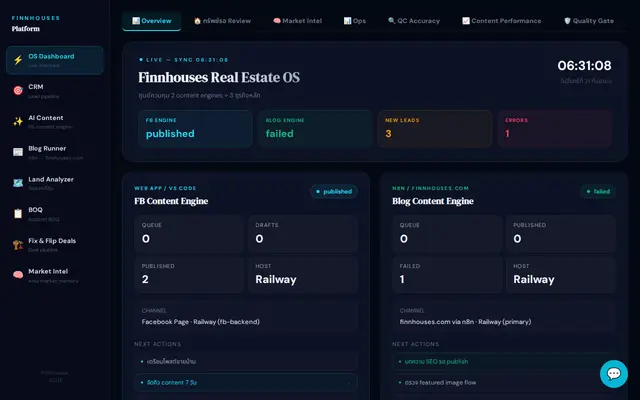Click the 'N8N / FINNHOUSES.COM' label

point(430,188)
